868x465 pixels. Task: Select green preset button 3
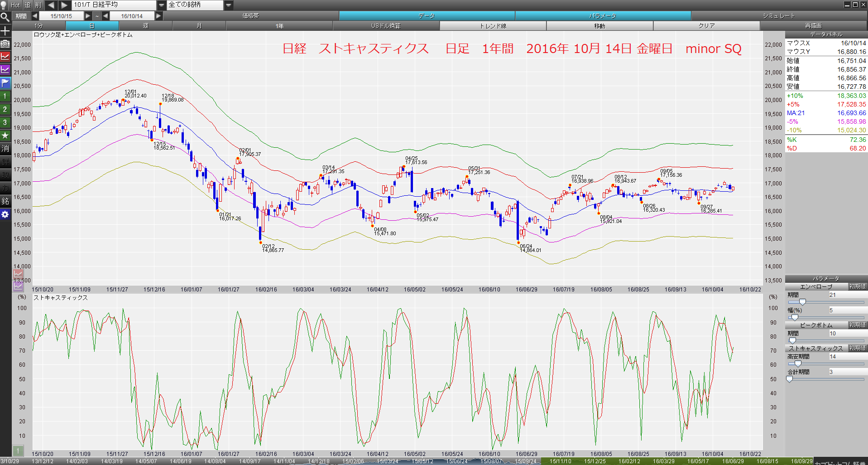coord(5,122)
